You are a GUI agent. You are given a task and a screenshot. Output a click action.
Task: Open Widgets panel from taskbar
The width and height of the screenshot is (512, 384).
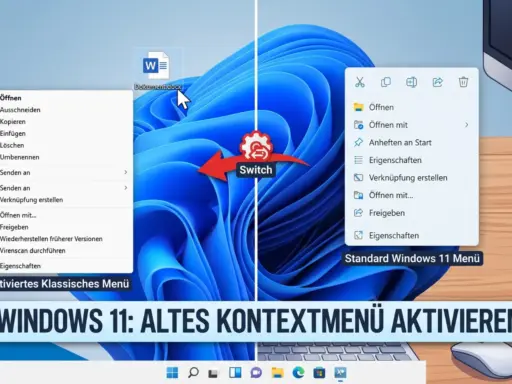click(235, 372)
